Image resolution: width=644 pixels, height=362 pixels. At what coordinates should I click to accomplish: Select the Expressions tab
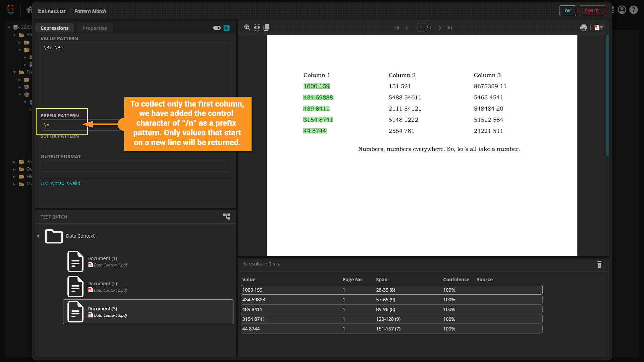tap(55, 28)
